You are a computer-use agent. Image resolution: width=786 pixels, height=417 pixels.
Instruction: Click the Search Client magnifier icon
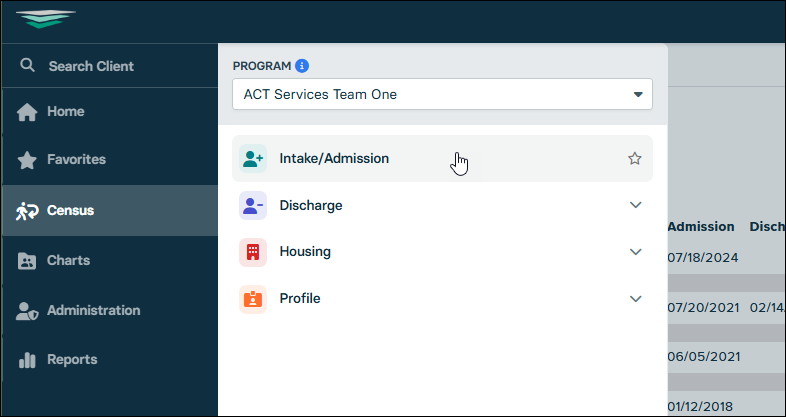[27, 66]
